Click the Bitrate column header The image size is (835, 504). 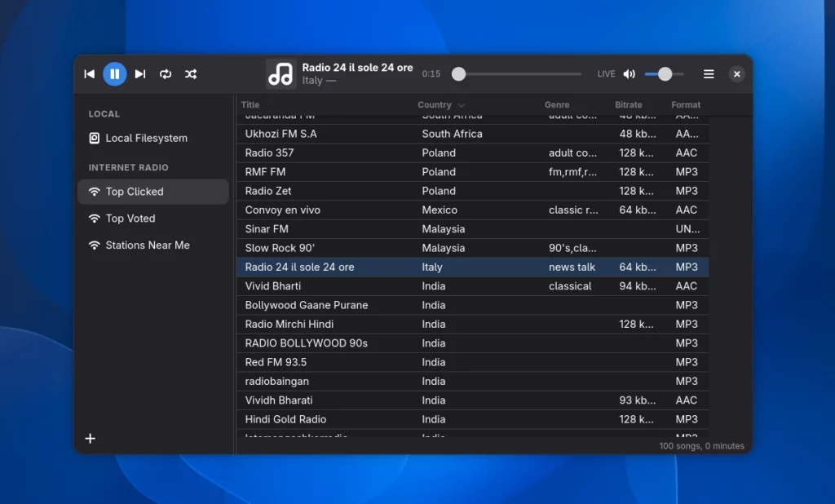(628, 105)
